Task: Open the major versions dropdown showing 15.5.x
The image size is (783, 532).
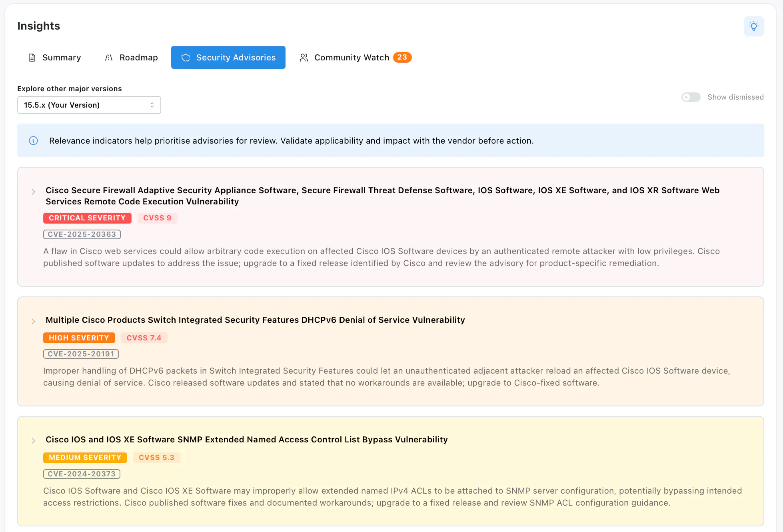Action: click(89, 105)
